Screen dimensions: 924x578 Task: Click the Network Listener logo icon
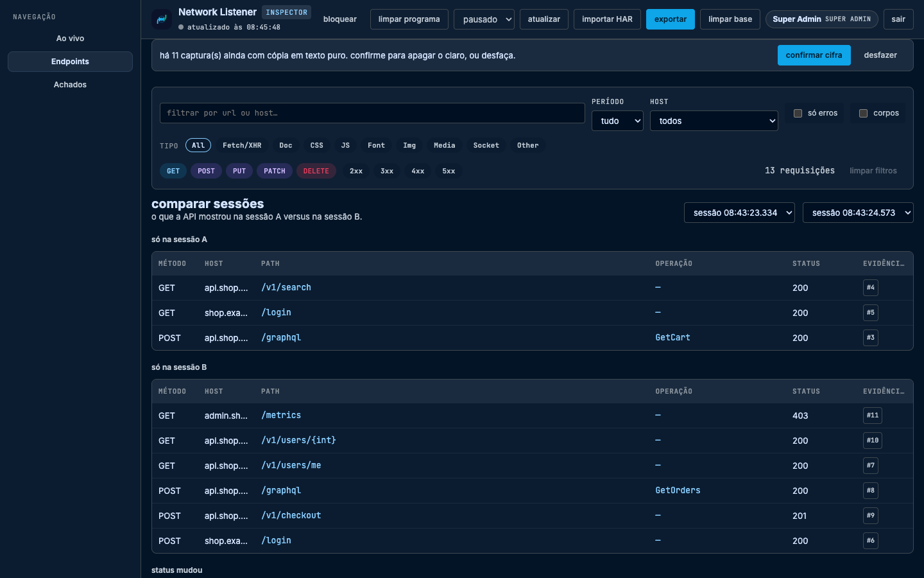162,19
